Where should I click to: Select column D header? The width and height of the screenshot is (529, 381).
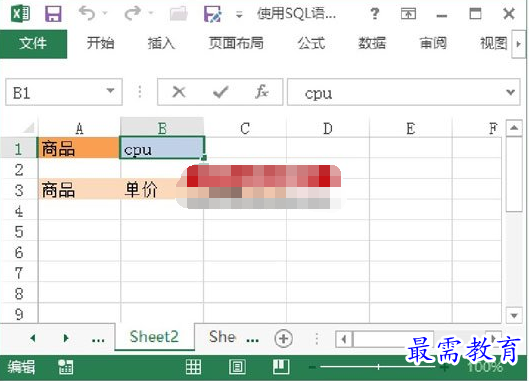tap(328, 128)
